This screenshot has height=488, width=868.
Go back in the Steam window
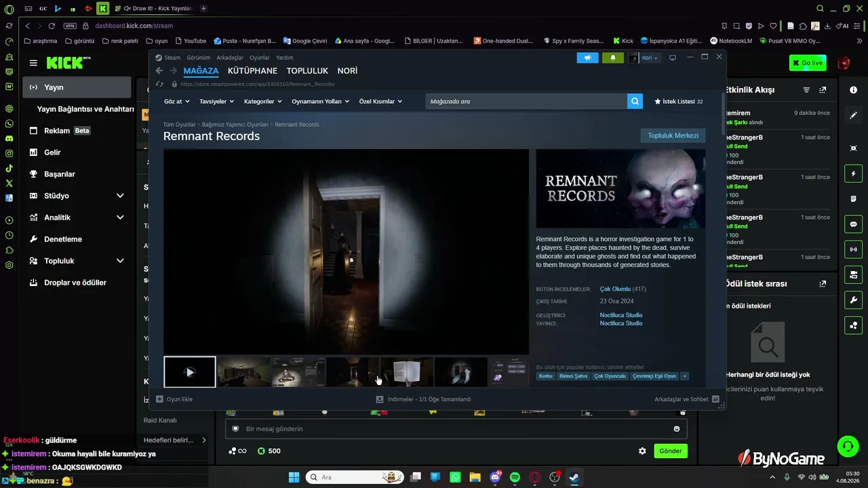click(x=159, y=70)
